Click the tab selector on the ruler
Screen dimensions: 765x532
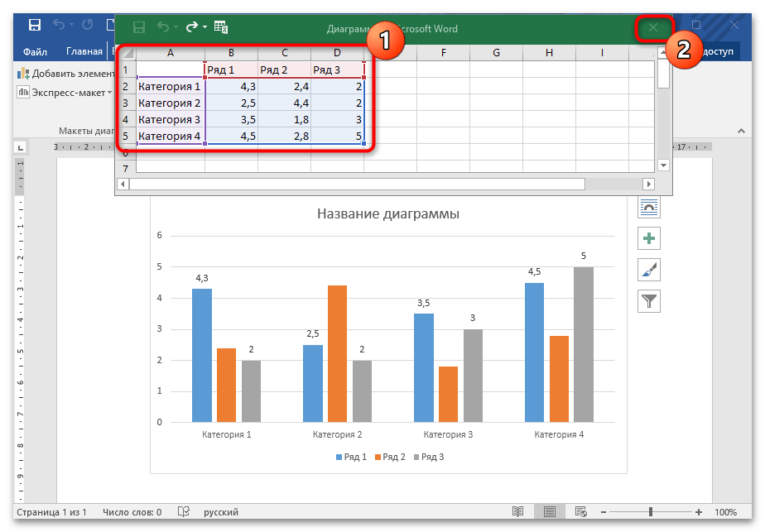[x=20, y=147]
